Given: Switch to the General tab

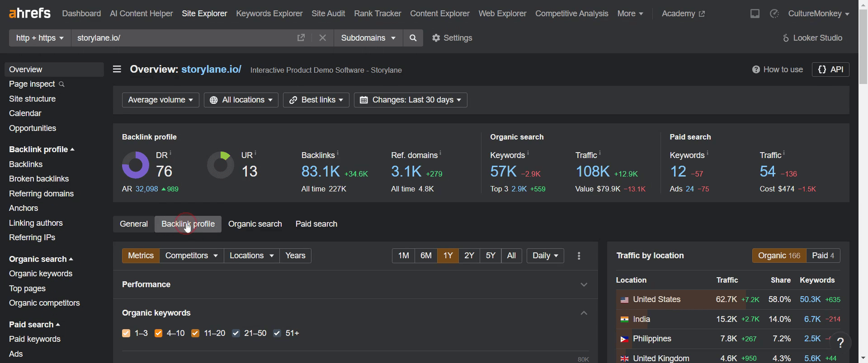Looking at the screenshot, I should [x=134, y=224].
